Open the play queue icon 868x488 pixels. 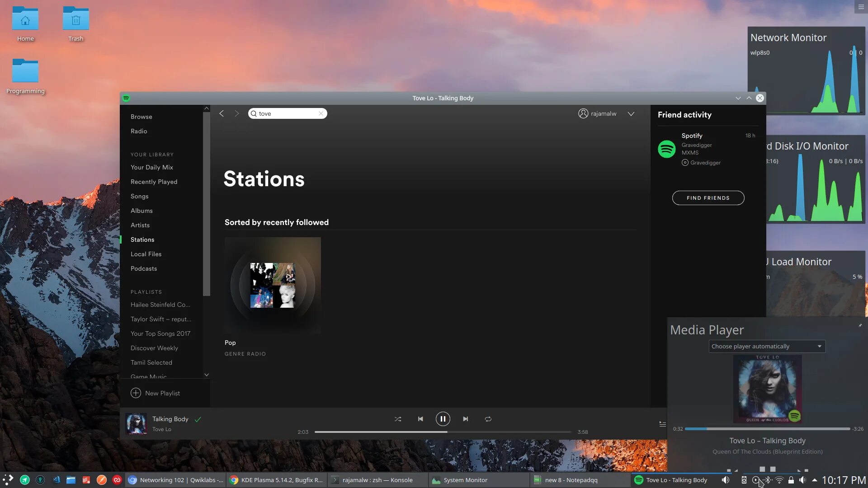point(662,424)
